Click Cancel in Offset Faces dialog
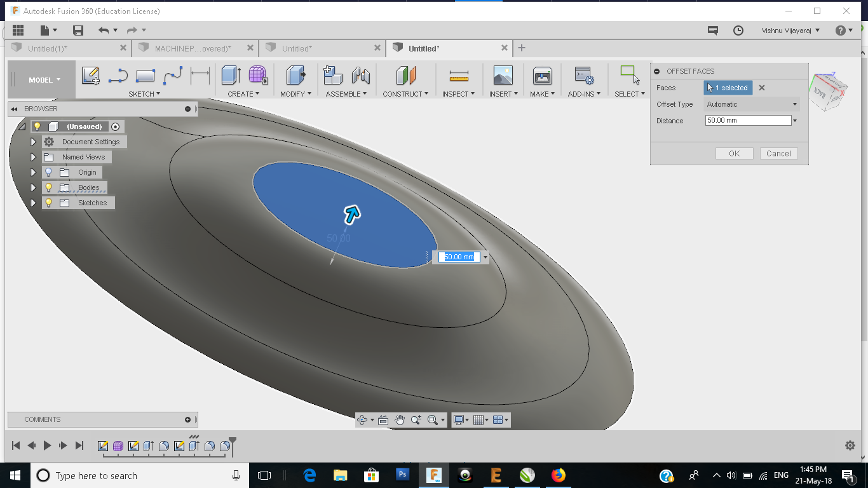The width and height of the screenshot is (868, 488). pyautogui.click(x=778, y=153)
